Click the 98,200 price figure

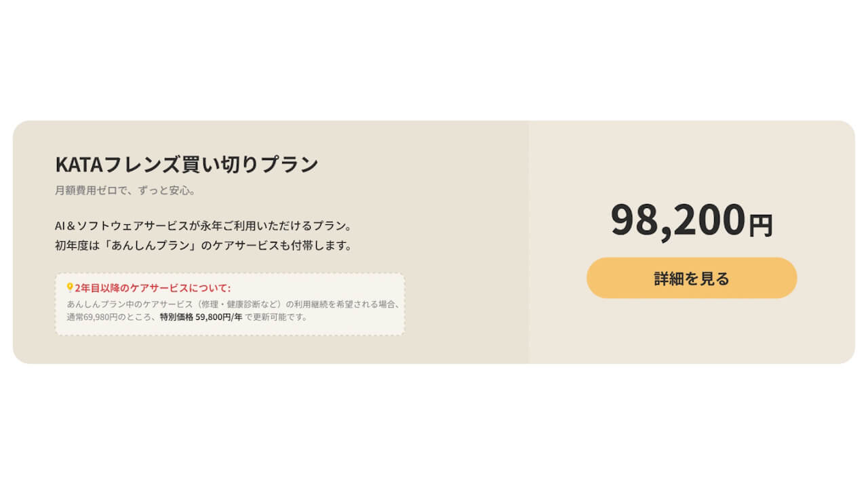(x=677, y=220)
